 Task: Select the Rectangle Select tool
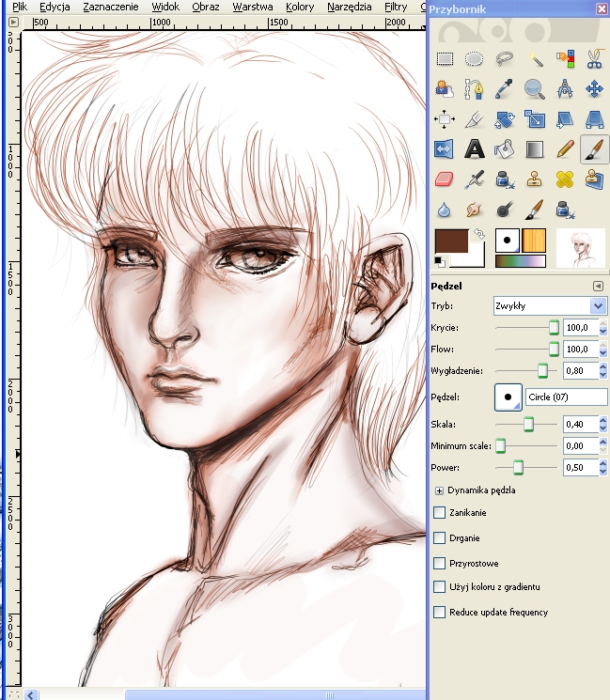coord(445,58)
